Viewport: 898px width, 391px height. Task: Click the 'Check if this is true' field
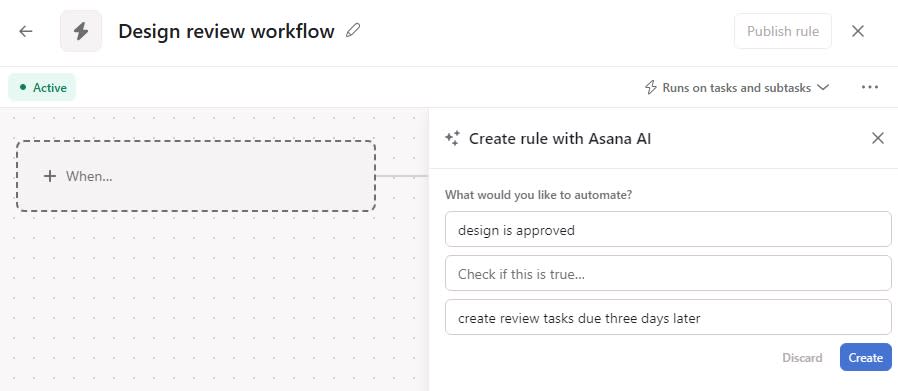668,274
